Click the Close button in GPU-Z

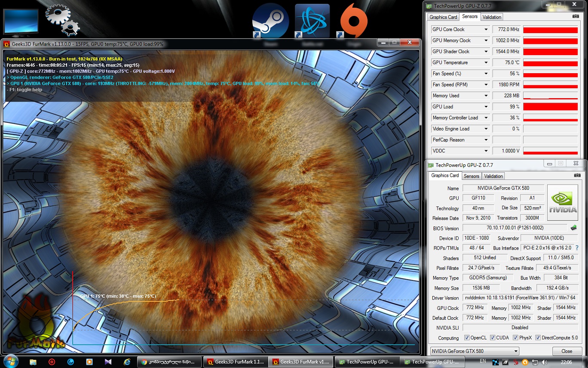567,351
